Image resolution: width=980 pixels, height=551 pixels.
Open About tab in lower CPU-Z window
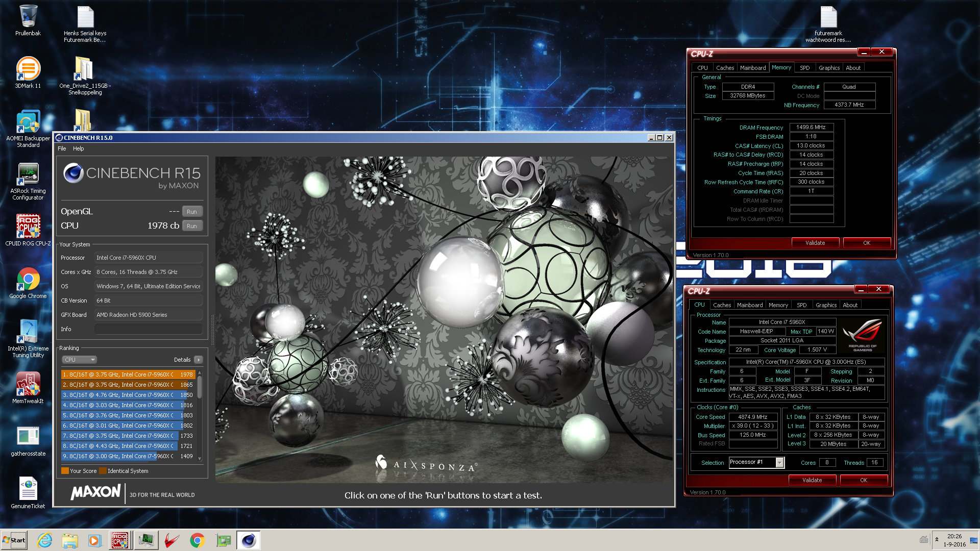[x=850, y=305]
